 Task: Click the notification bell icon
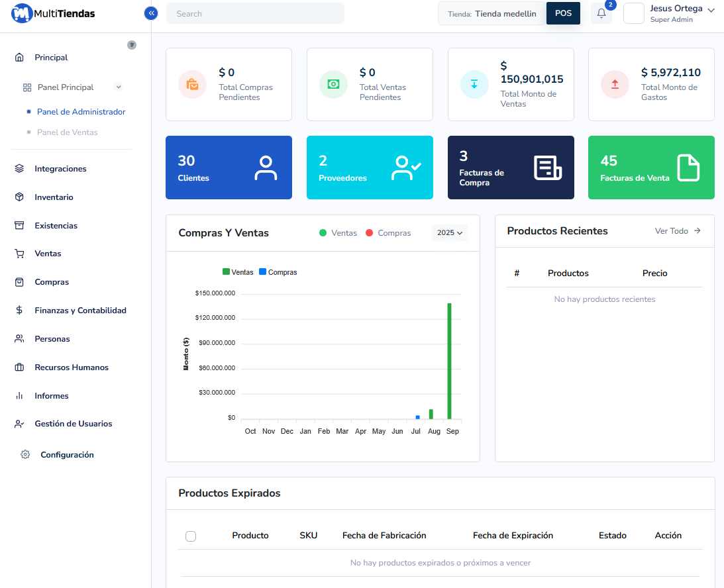click(x=601, y=13)
